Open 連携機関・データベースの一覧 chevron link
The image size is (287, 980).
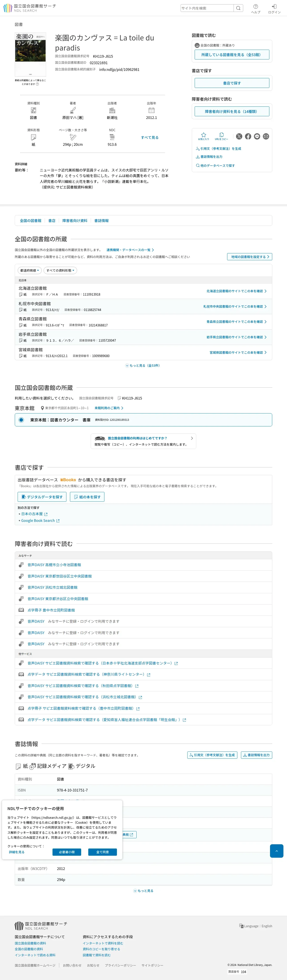click(130, 250)
